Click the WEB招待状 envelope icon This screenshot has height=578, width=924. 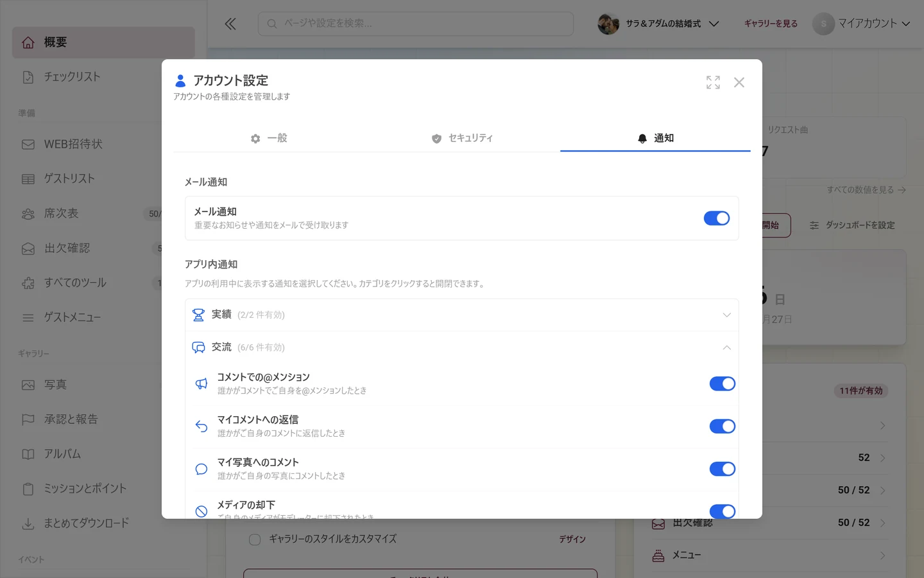(x=28, y=144)
